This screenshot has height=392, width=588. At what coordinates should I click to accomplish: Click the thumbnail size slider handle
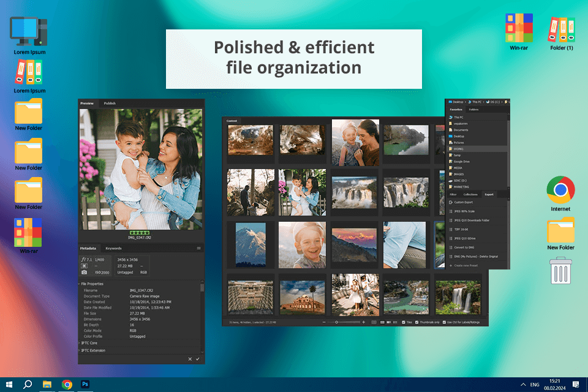coord(336,322)
